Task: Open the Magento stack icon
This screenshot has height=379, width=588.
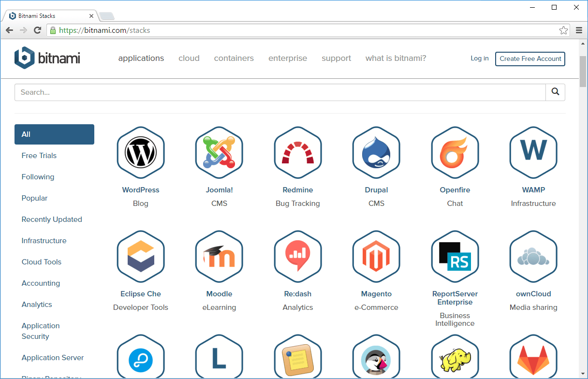Action: [376, 257]
